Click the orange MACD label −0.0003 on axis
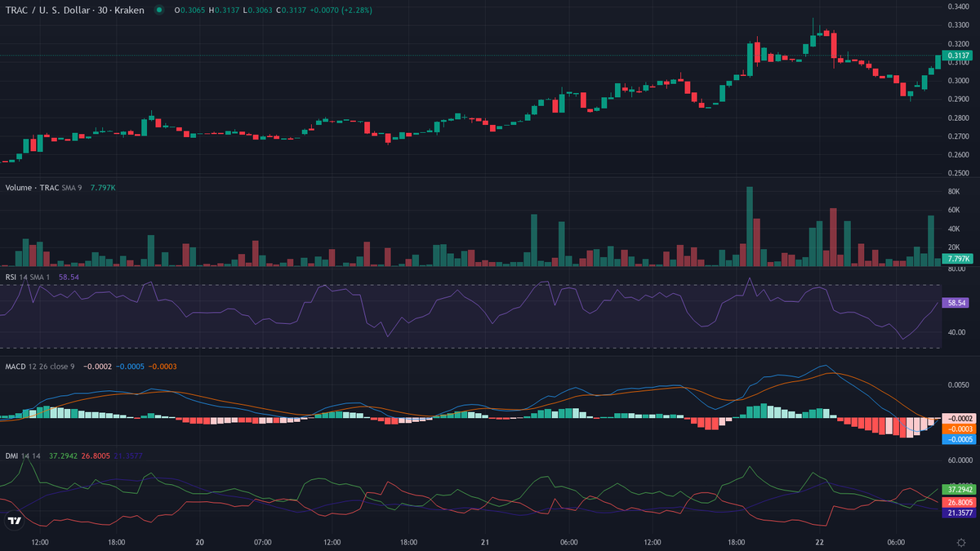 coord(959,429)
